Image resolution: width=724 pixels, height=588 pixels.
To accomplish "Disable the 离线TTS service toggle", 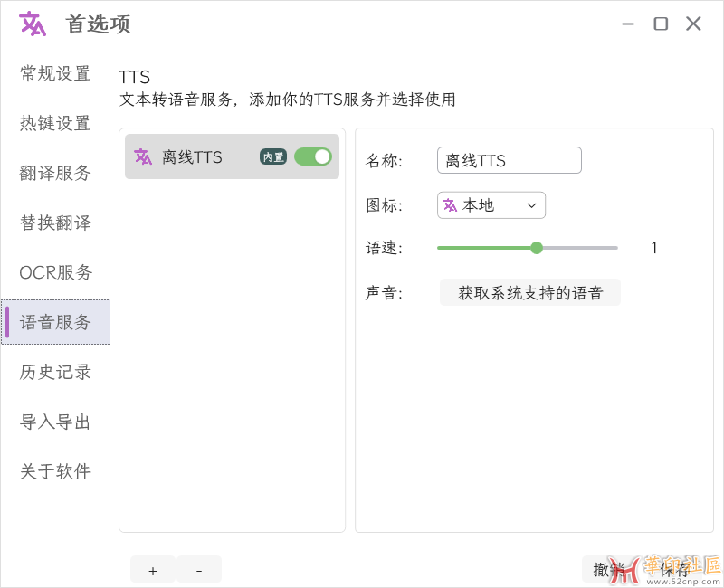I will click(312, 156).
